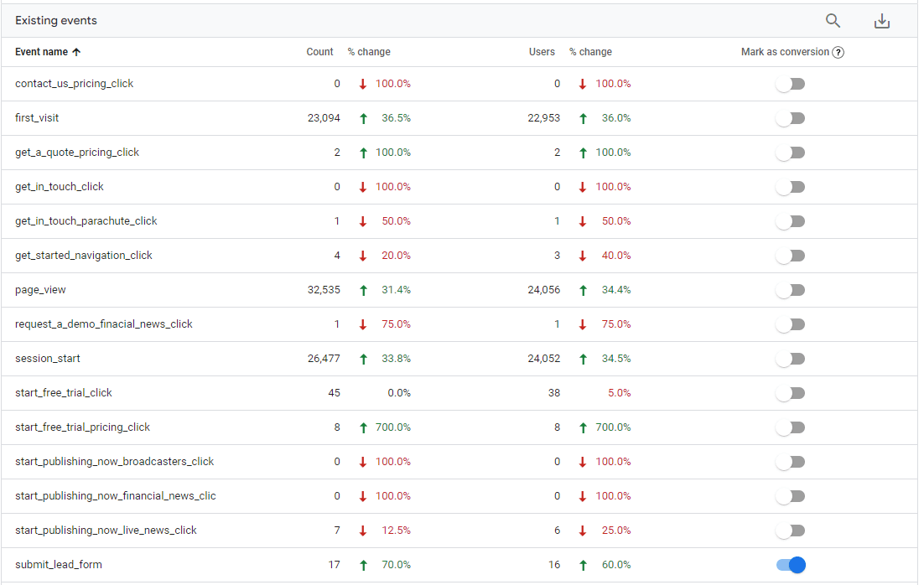Select the get_started_navigation_click event
The height and width of the screenshot is (585, 924).
[84, 256]
